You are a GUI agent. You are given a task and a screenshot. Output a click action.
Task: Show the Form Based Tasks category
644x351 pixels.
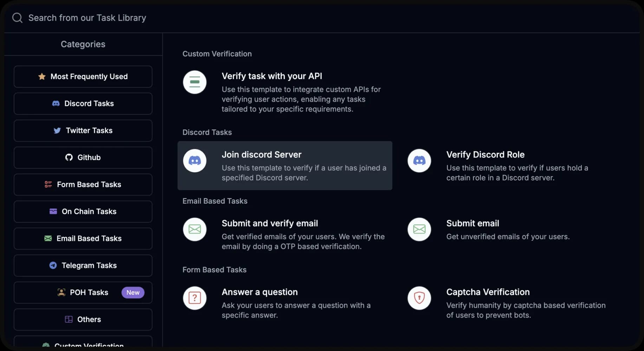point(83,185)
